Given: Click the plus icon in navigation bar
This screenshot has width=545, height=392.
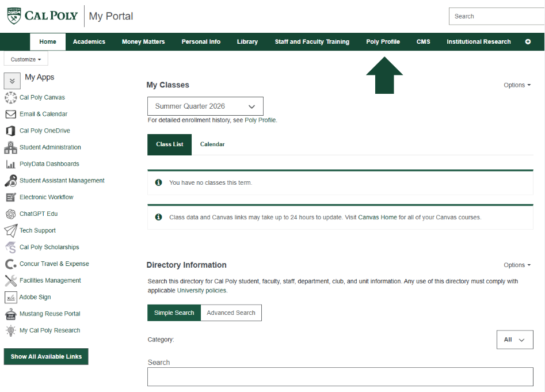Looking at the screenshot, I should (x=528, y=41).
